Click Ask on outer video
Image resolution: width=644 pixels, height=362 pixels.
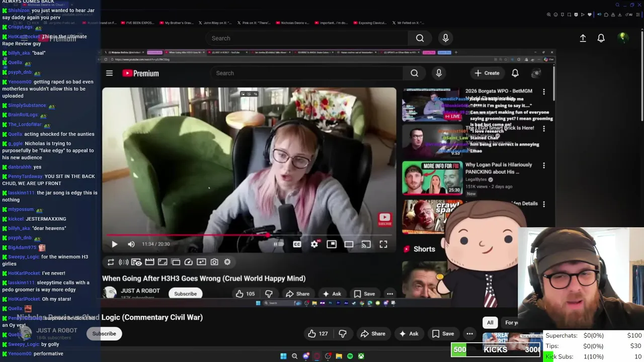[x=409, y=333]
